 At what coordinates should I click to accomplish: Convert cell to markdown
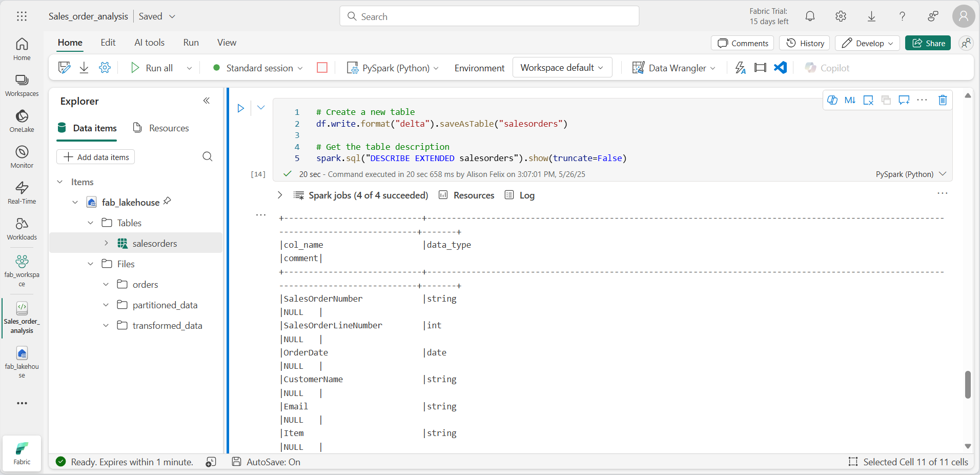(x=850, y=100)
